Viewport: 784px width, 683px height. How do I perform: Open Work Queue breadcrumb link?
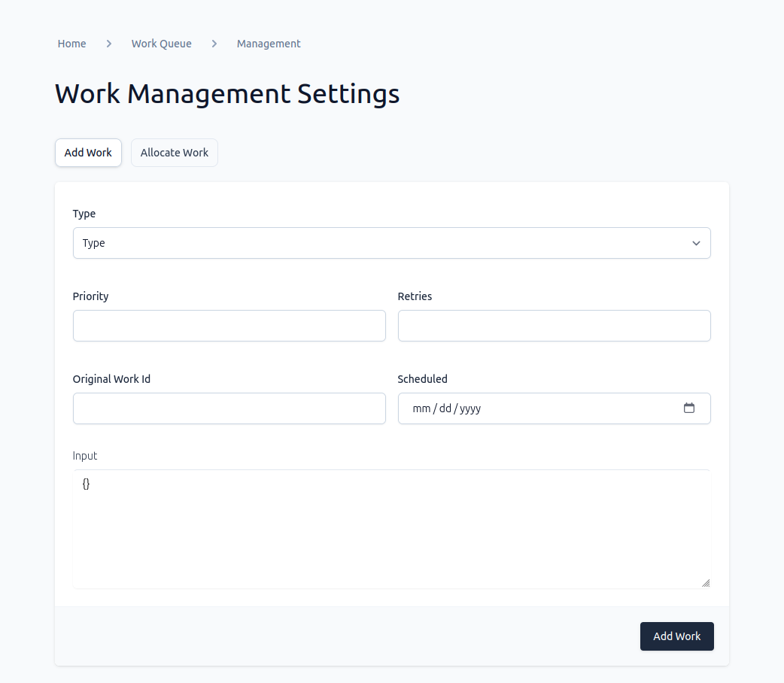pos(162,44)
